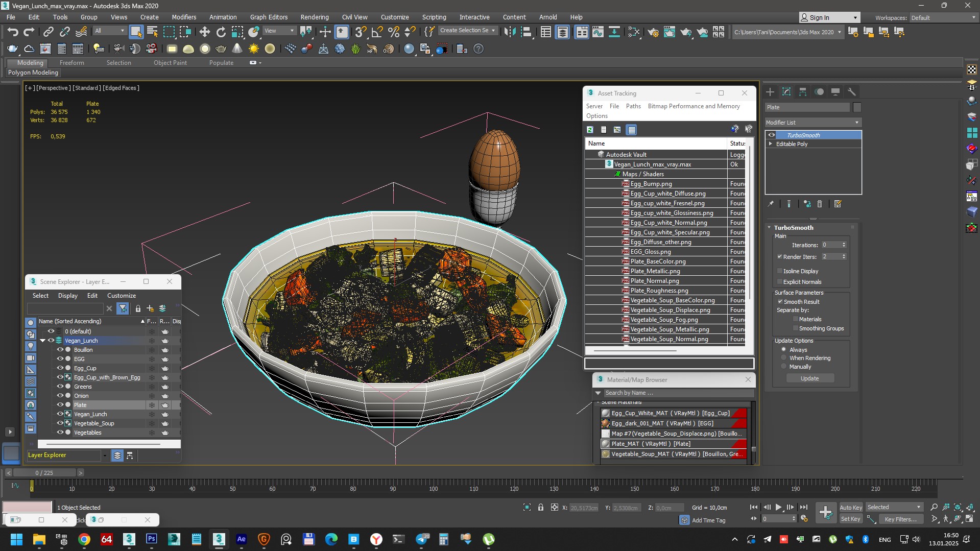Open the Graph Editors menu
The height and width of the screenshot is (551, 980).
pyautogui.click(x=269, y=17)
